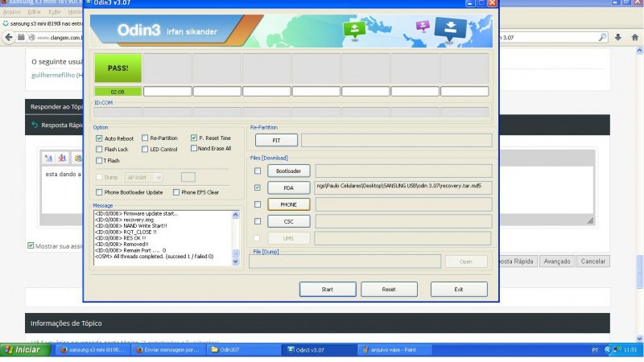Click the browser home icon

(635, 37)
